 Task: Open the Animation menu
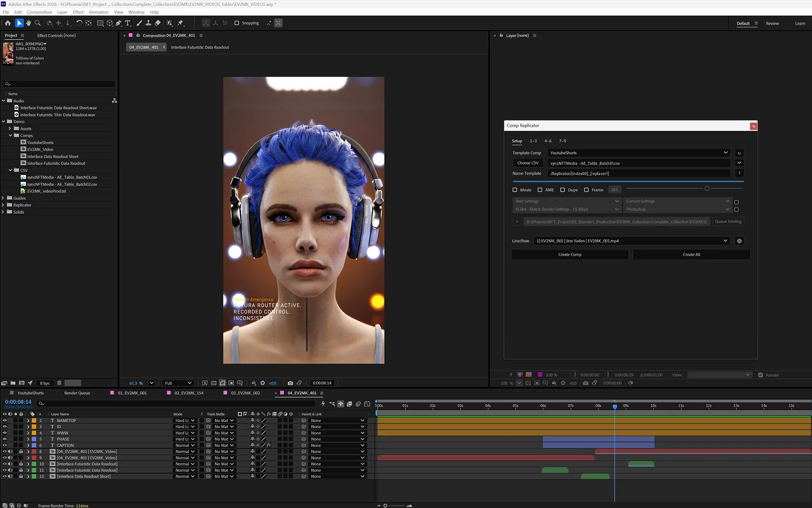(x=98, y=12)
